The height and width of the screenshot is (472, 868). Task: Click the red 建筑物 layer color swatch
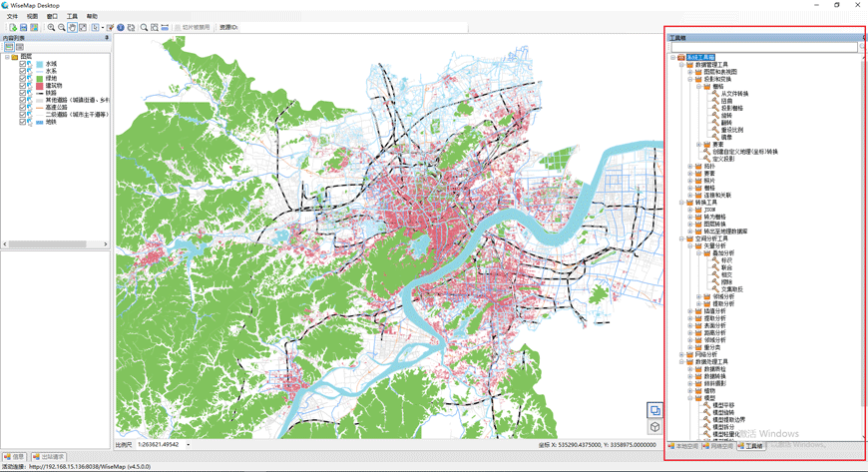(x=40, y=86)
